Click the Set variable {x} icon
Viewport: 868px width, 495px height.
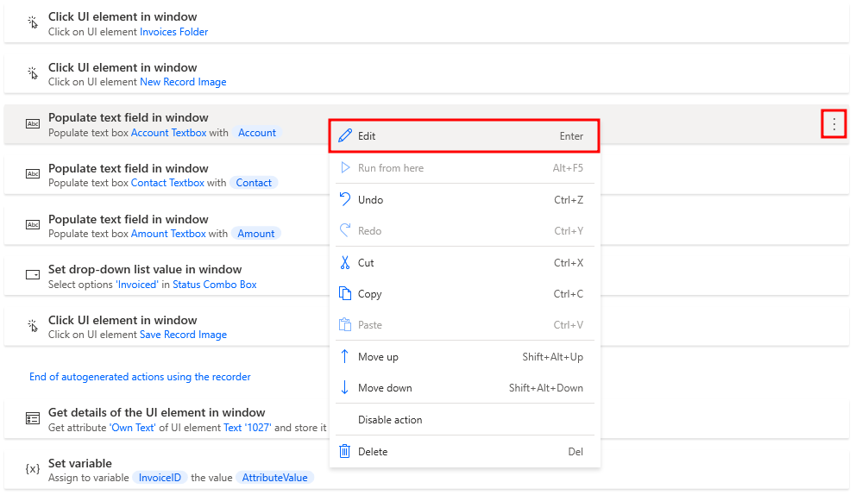(x=33, y=469)
